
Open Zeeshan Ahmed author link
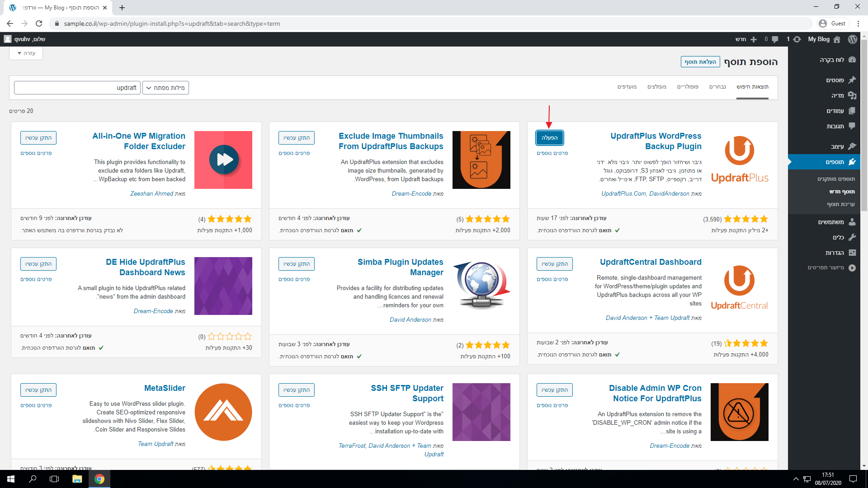(152, 193)
